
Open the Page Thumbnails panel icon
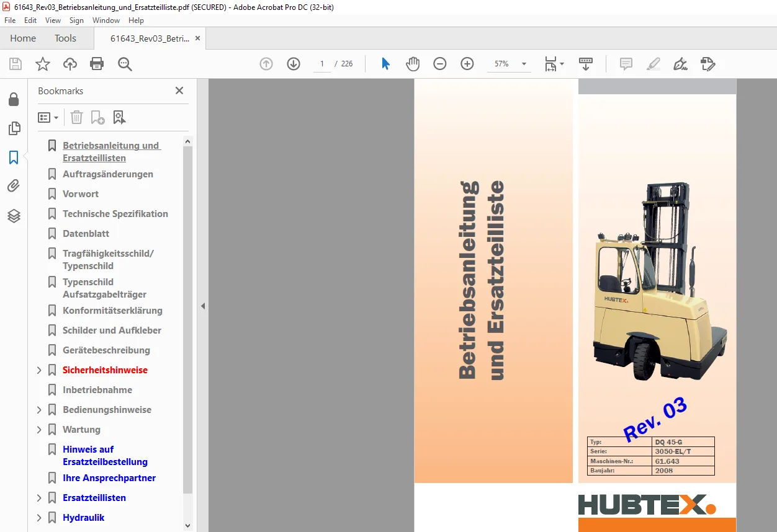tap(14, 128)
